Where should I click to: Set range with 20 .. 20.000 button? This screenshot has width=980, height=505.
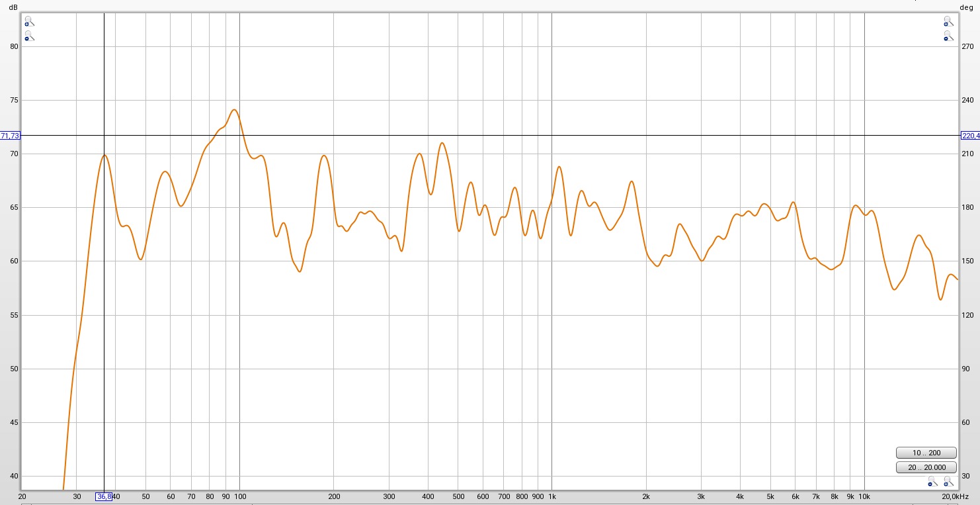(x=926, y=467)
